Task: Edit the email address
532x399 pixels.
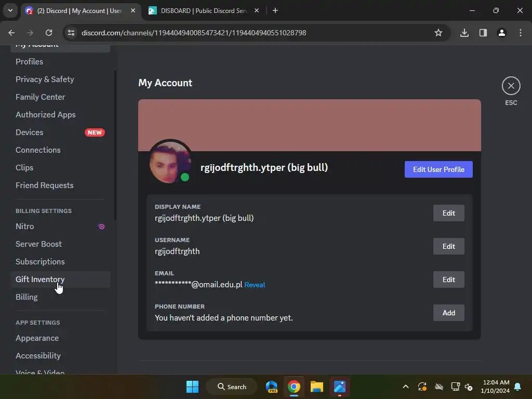Action: [448, 280]
